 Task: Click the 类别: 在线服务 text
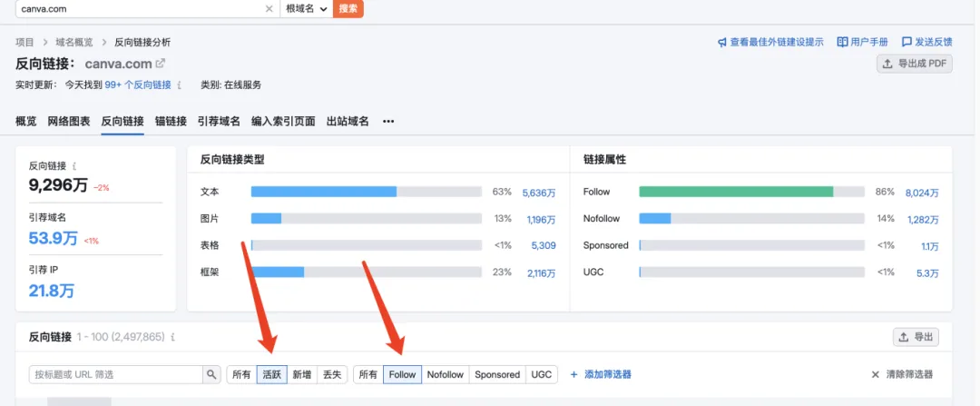click(x=230, y=85)
